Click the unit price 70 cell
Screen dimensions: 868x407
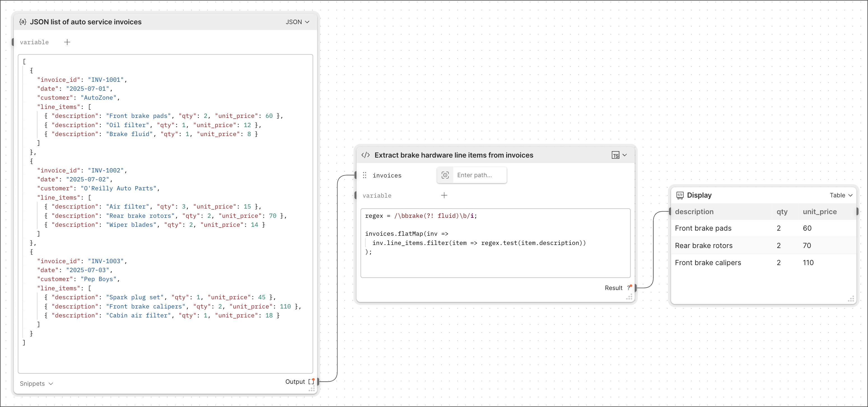807,245
